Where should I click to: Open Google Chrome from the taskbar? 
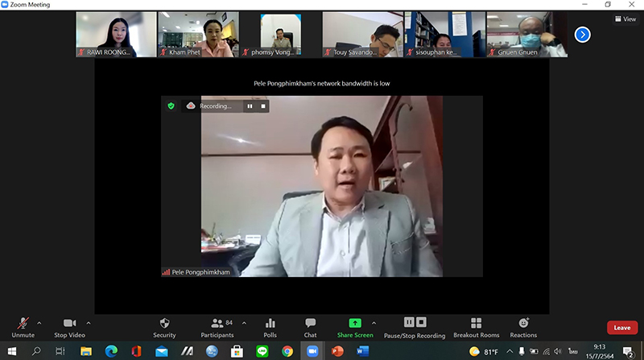[287, 351]
